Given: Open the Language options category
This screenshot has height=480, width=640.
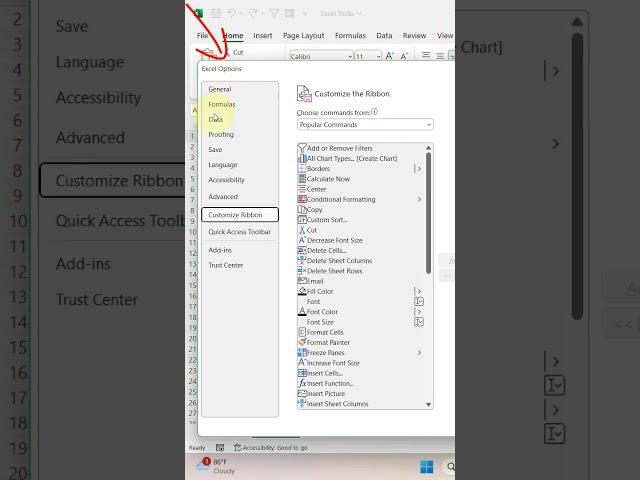Looking at the screenshot, I should coord(222,164).
